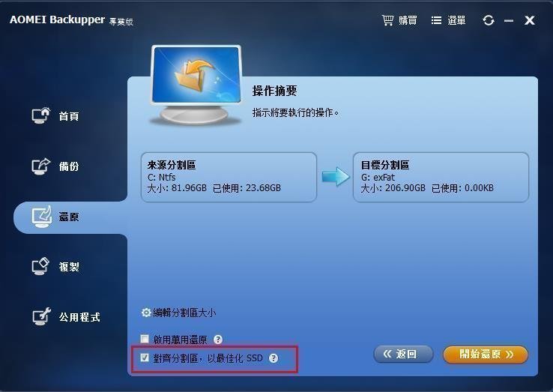Uncheck 對齊分割區，以最佳化 SSD checkbox

pos(145,358)
